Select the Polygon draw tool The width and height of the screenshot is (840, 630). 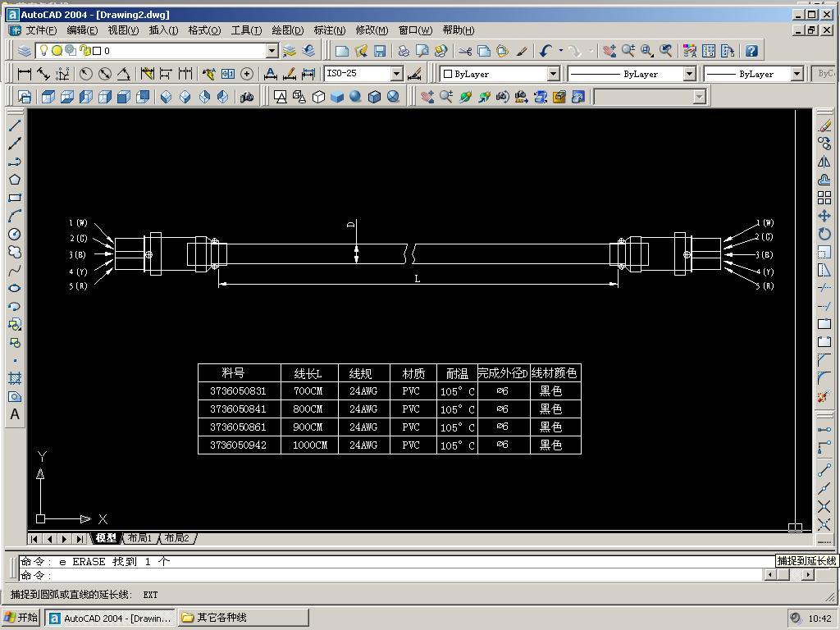click(15, 180)
